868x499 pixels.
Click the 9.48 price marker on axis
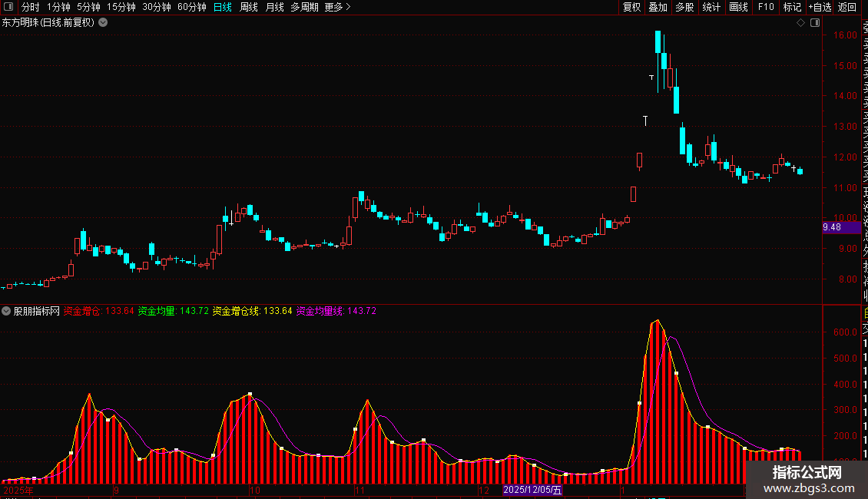pyautogui.click(x=841, y=226)
